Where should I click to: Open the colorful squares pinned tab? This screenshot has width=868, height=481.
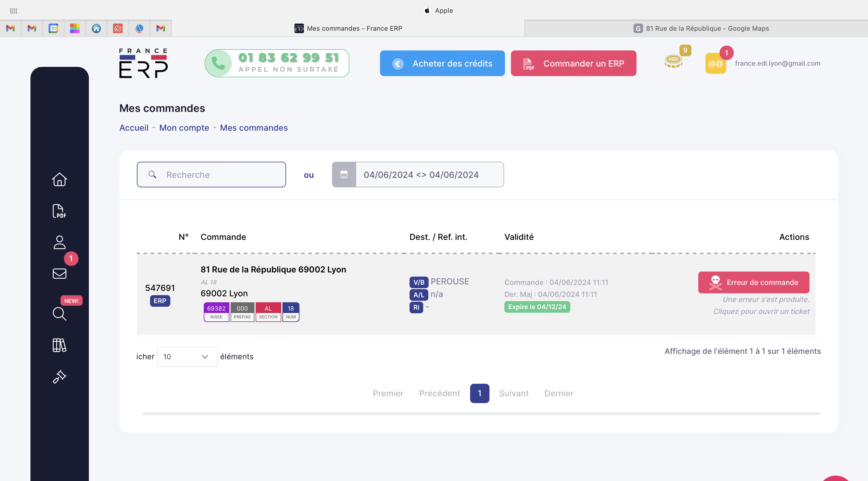click(75, 28)
